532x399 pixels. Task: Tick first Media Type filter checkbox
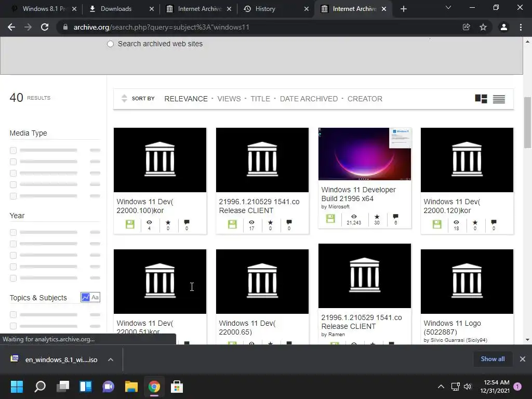tap(13, 150)
